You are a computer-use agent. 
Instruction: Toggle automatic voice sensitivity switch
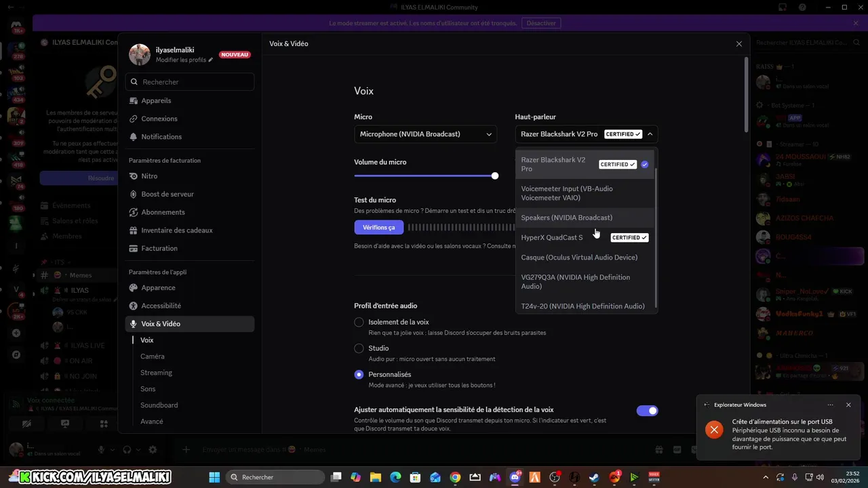(647, 411)
